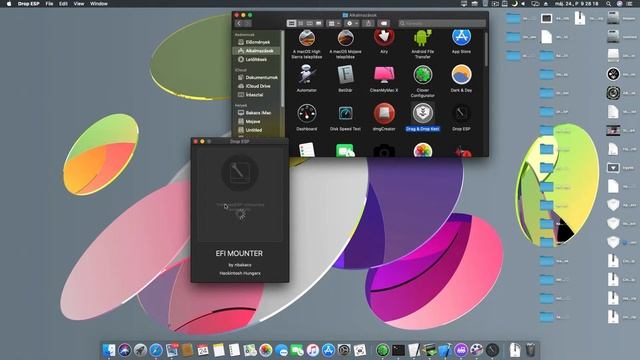The height and width of the screenshot is (360, 640).
Task: Open Calendar from the Dock
Action: [x=203, y=350]
